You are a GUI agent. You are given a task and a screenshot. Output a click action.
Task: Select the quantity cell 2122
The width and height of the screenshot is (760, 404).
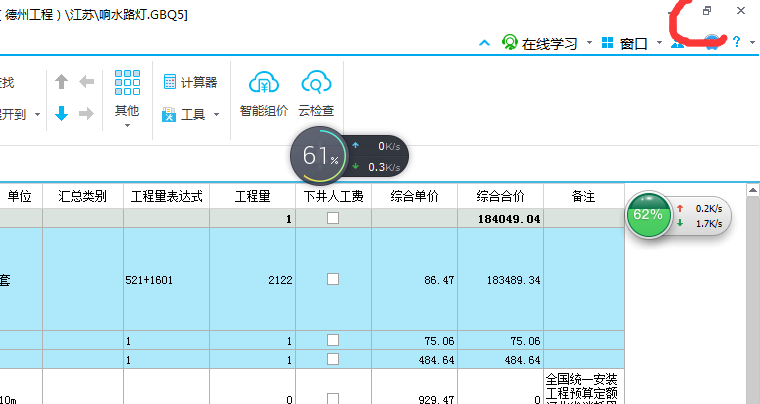pos(253,280)
